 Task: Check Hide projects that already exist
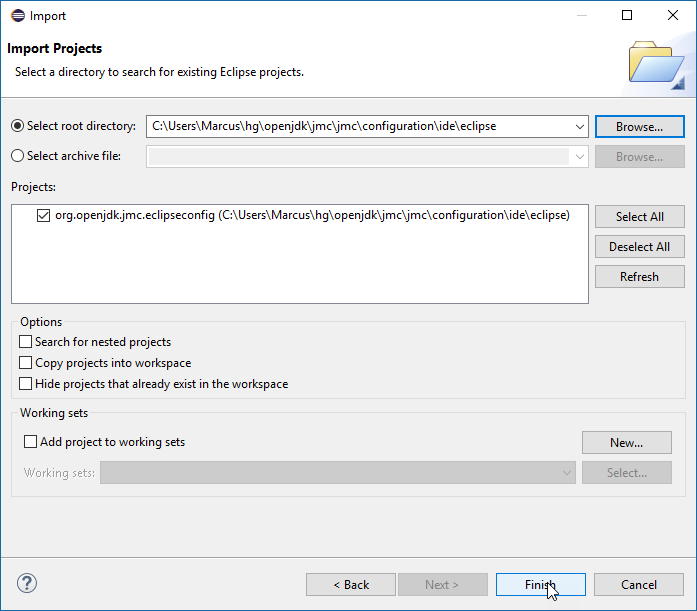coord(25,383)
